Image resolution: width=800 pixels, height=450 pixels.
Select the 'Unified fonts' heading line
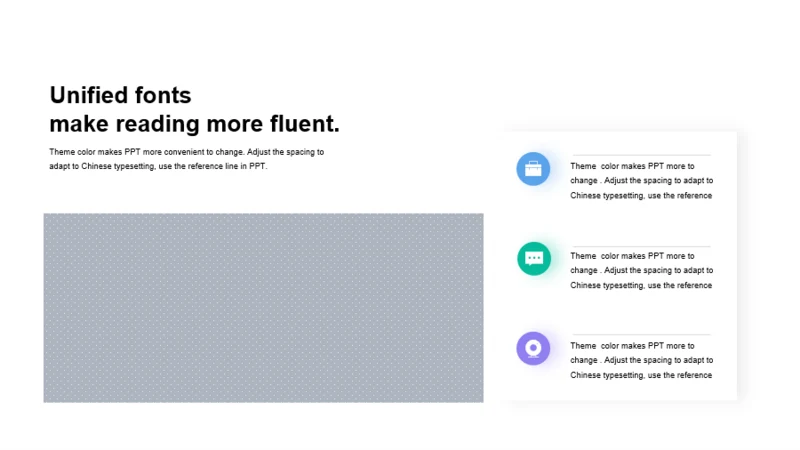coord(120,95)
